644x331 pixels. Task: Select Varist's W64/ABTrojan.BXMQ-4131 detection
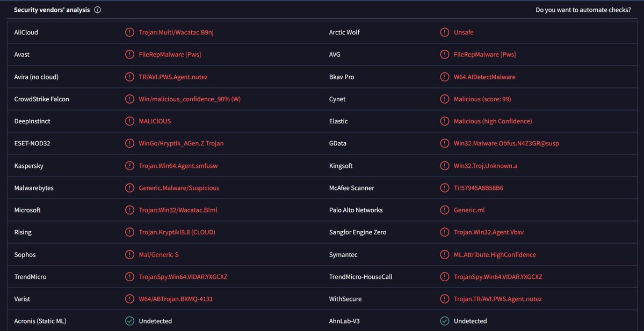pyautogui.click(x=176, y=299)
